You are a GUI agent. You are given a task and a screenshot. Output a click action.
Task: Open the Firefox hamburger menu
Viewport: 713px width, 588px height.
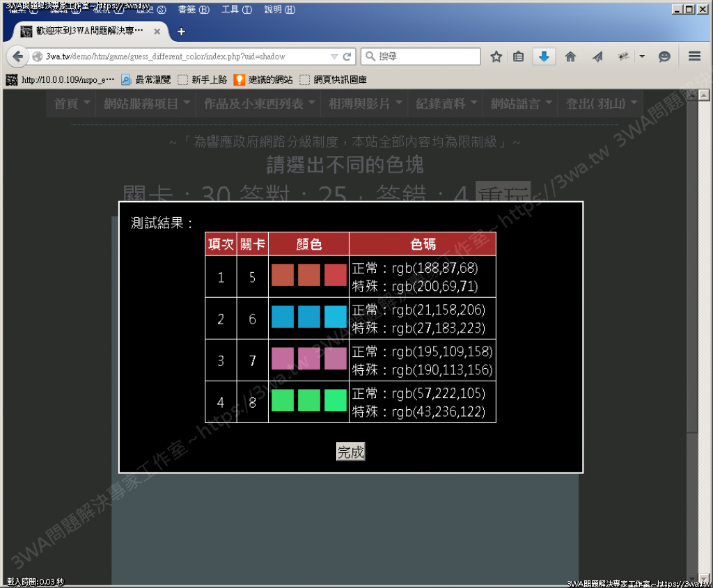tap(694, 57)
